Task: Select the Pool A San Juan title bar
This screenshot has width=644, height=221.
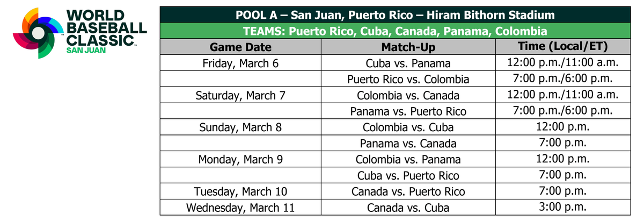Action: click(x=394, y=15)
